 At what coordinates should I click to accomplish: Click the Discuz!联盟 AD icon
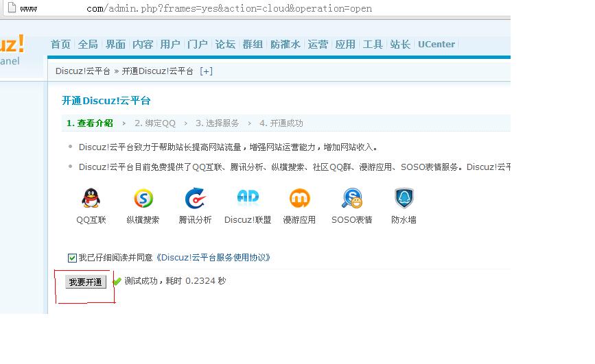[x=248, y=197]
